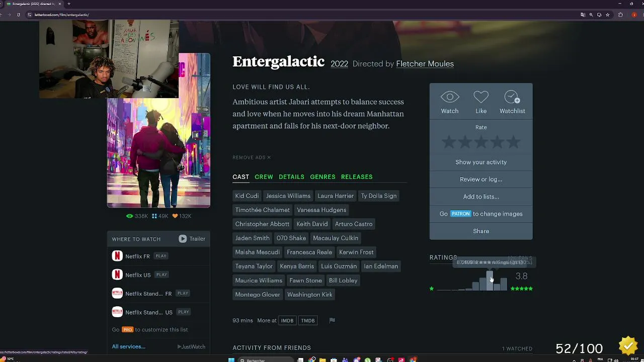Click the PRO badge to customize list
The image size is (644, 362).
pos(127,330)
